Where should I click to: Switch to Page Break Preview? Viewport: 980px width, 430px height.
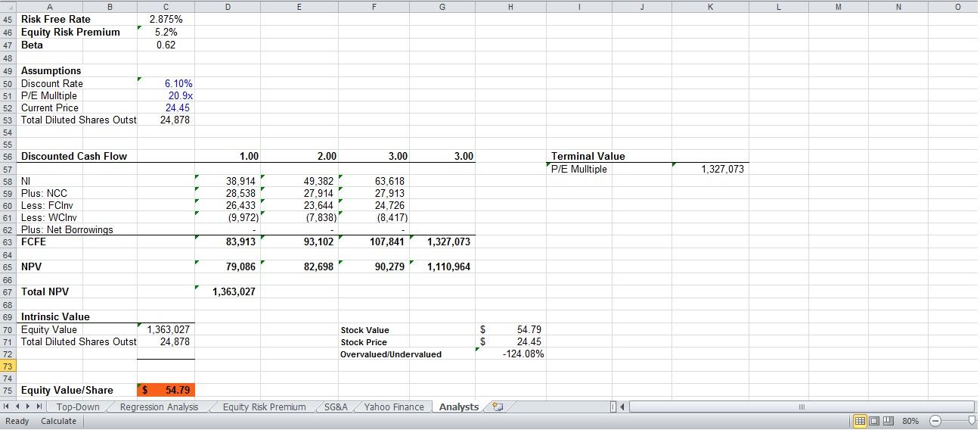point(889,421)
